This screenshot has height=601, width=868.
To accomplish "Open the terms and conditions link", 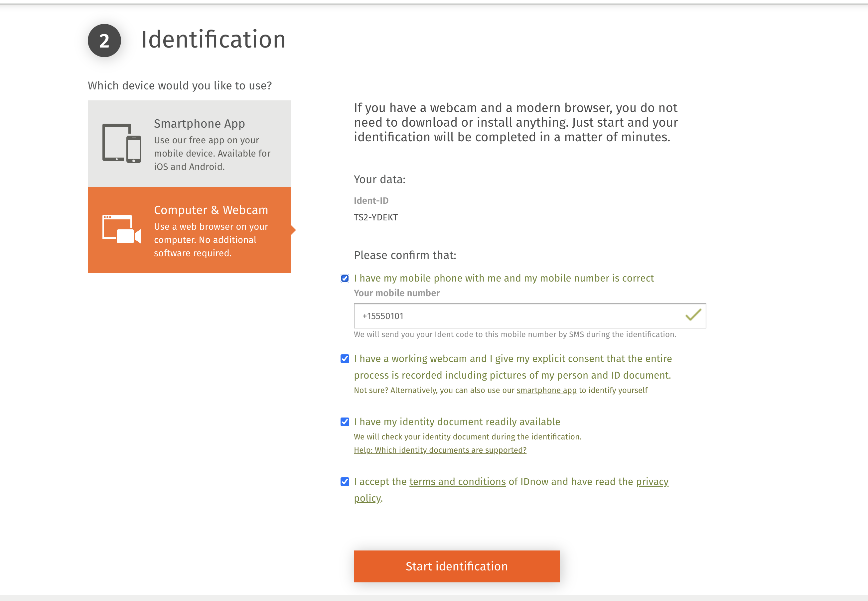I will (x=457, y=482).
